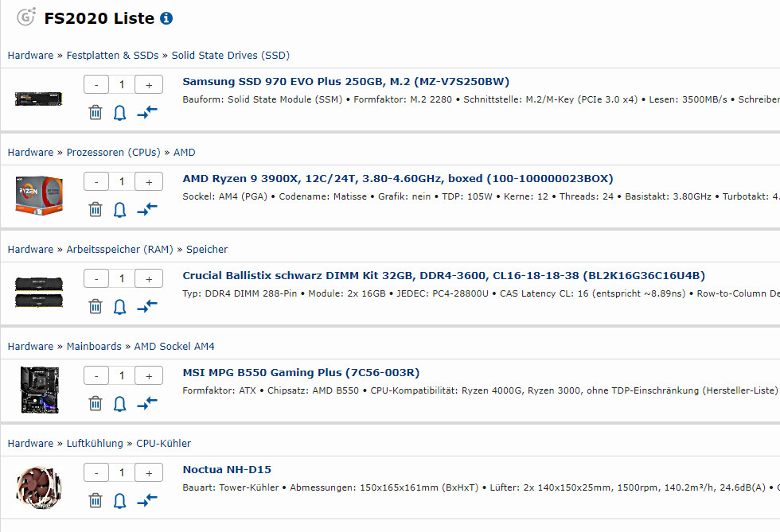Image resolution: width=780 pixels, height=532 pixels.
Task: Open the AMD Ryzen 9 3900X product link
Action: tap(398, 179)
